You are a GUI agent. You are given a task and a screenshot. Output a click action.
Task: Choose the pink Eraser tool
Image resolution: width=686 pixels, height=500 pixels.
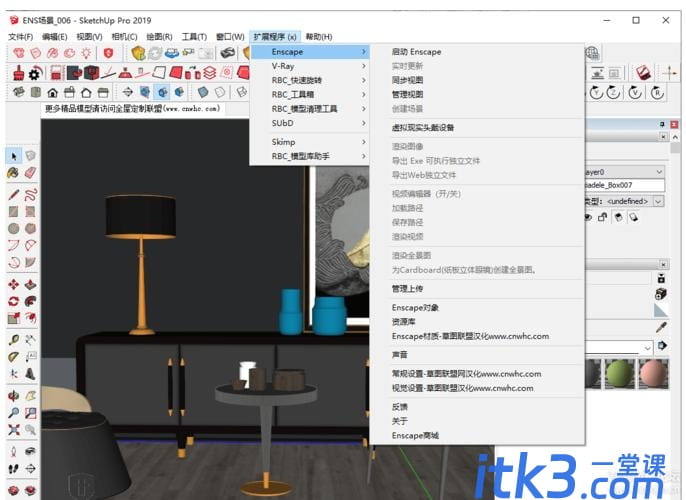click(30, 172)
